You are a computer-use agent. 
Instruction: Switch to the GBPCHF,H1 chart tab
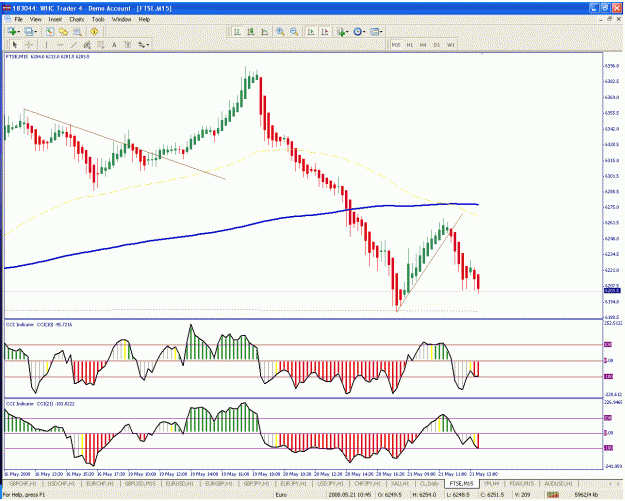click(x=23, y=483)
